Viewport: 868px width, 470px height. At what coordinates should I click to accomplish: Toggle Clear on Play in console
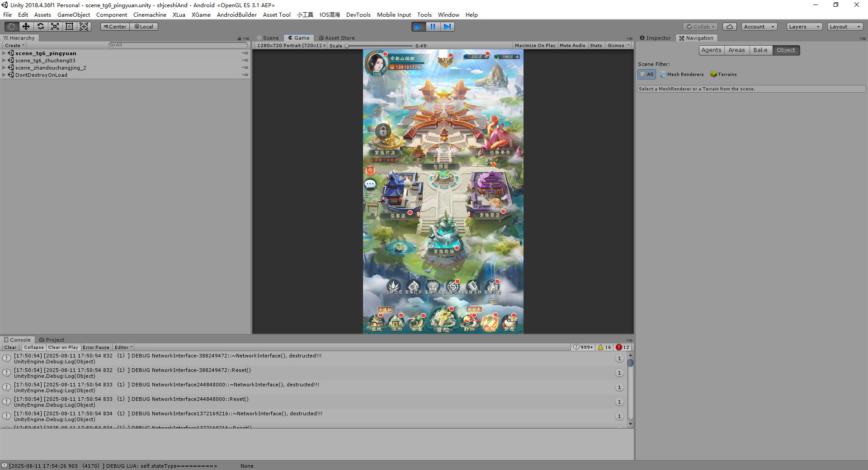[x=63, y=348]
